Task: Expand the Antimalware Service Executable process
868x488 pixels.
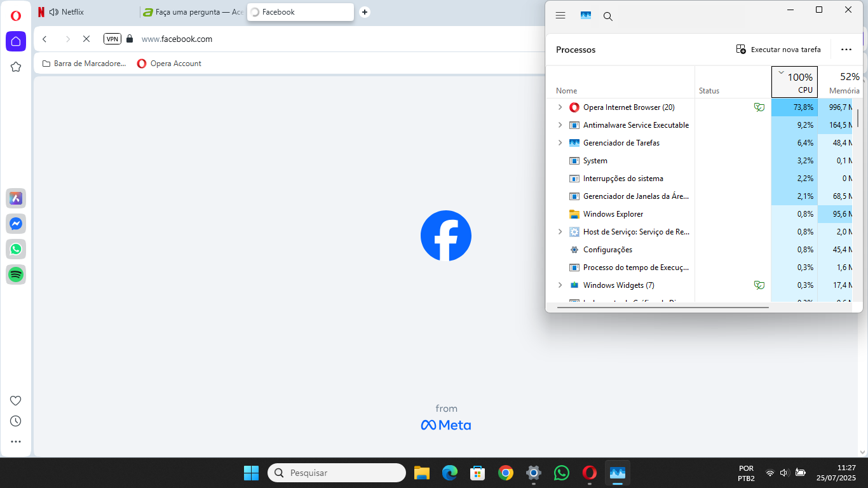Action: (560, 125)
